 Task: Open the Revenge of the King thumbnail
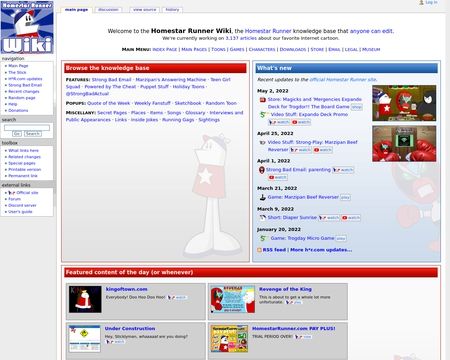pyautogui.click(x=233, y=299)
